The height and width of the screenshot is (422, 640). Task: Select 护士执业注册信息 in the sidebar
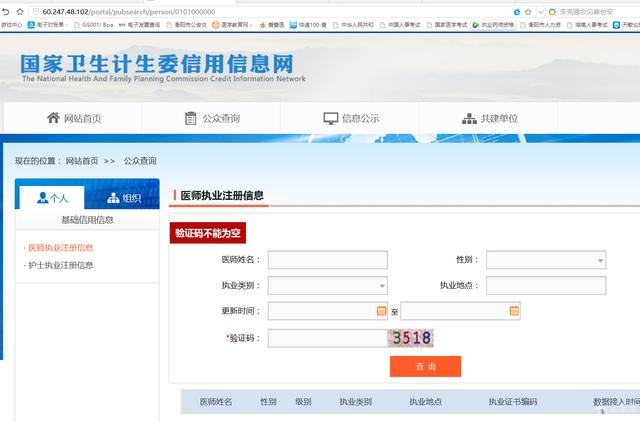61,265
